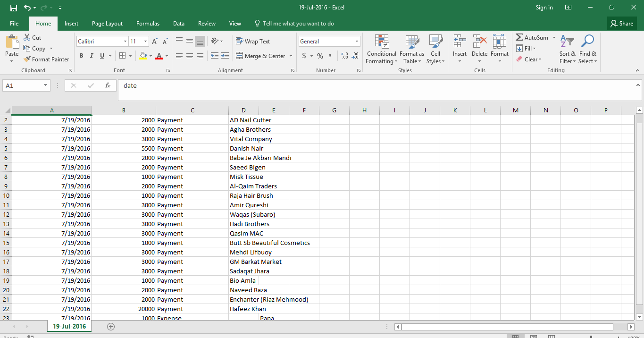Apply percent style formatting

pyautogui.click(x=320, y=56)
